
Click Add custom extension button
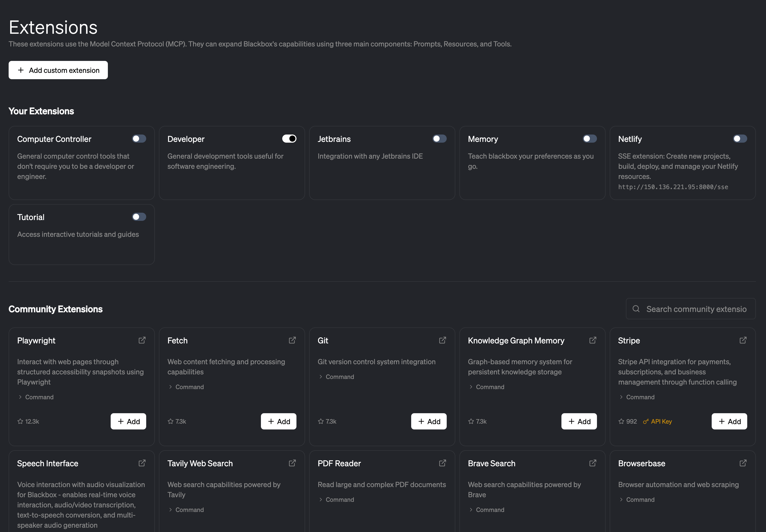click(58, 70)
